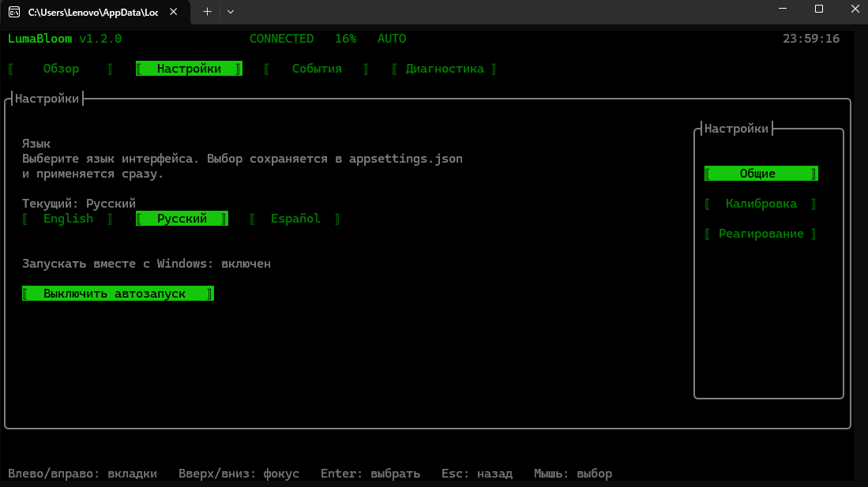This screenshot has height=487, width=868.
Task: Close the current terminal tab
Action: 173,12
